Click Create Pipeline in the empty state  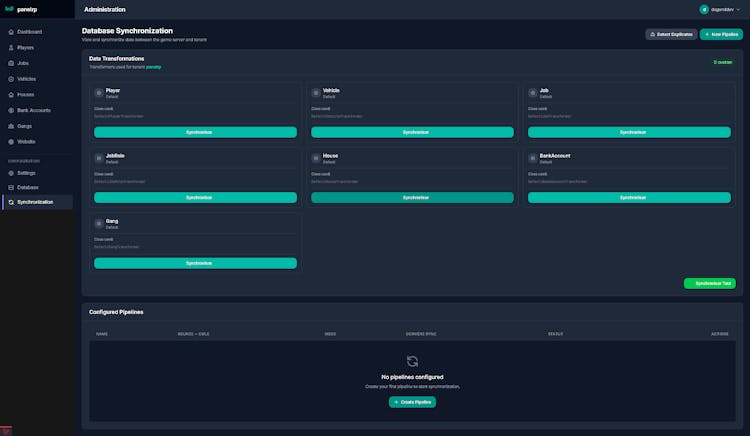(412, 401)
